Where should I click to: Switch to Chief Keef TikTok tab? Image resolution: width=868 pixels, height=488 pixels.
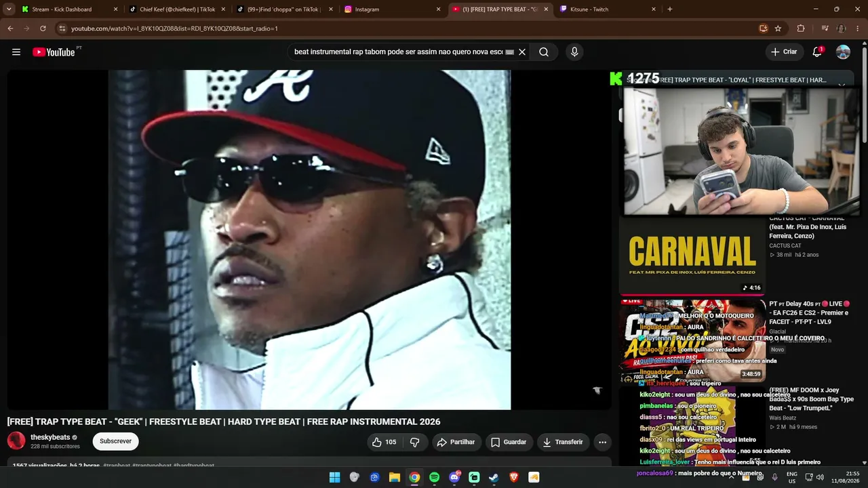pos(176,9)
